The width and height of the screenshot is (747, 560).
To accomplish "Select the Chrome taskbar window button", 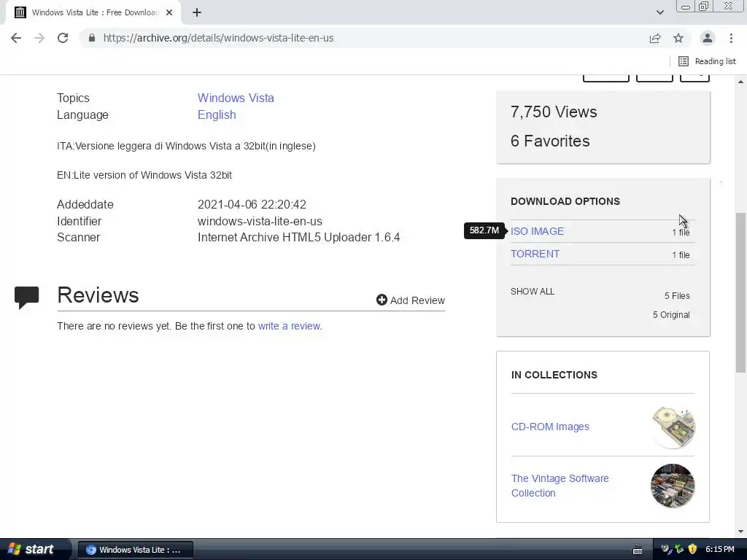I will point(135,550).
